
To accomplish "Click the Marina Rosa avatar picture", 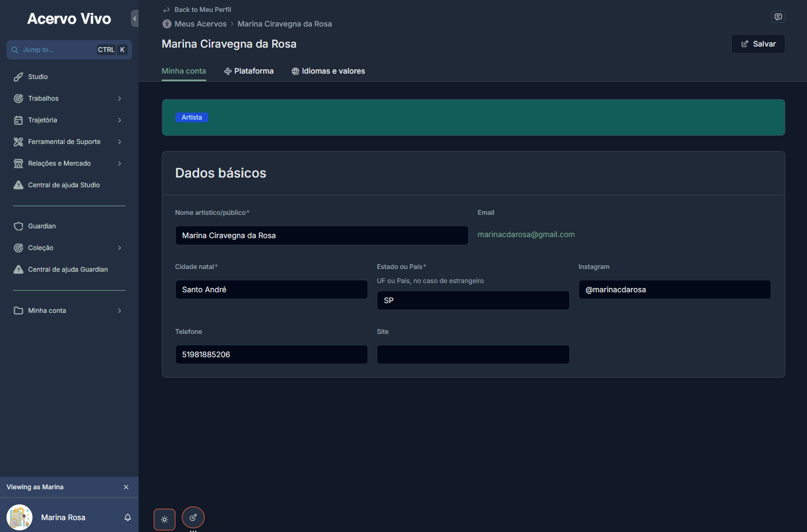I will (19, 517).
